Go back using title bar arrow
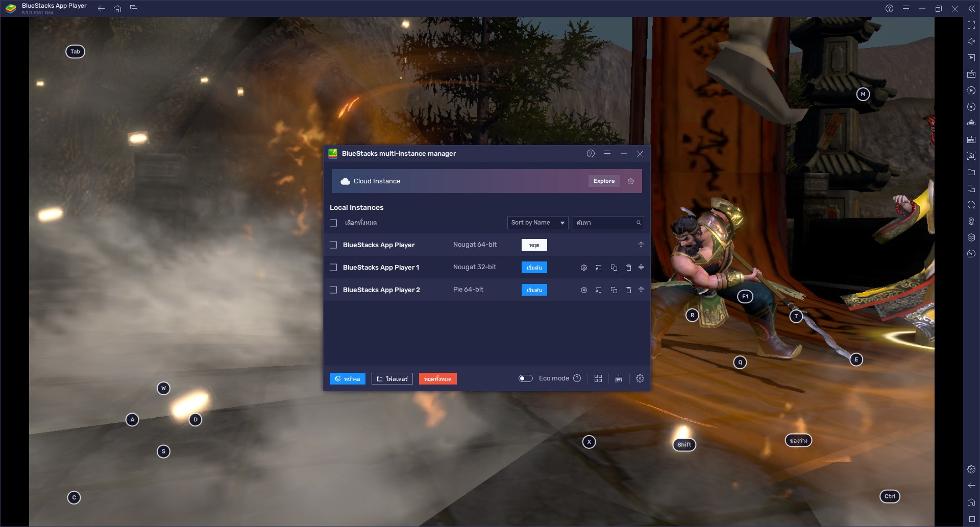The width and height of the screenshot is (980, 527). pyautogui.click(x=101, y=9)
